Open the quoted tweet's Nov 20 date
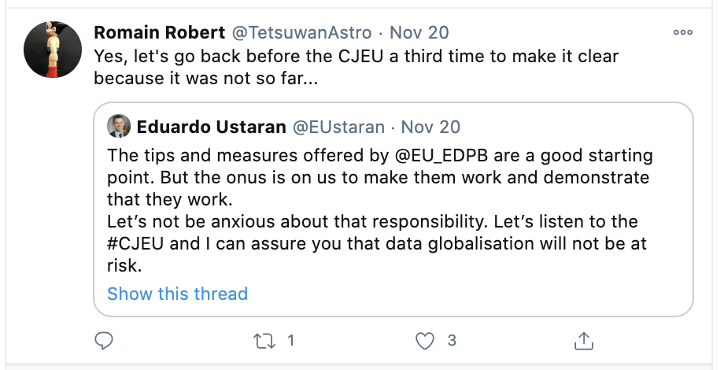725x370 pixels. (430, 127)
